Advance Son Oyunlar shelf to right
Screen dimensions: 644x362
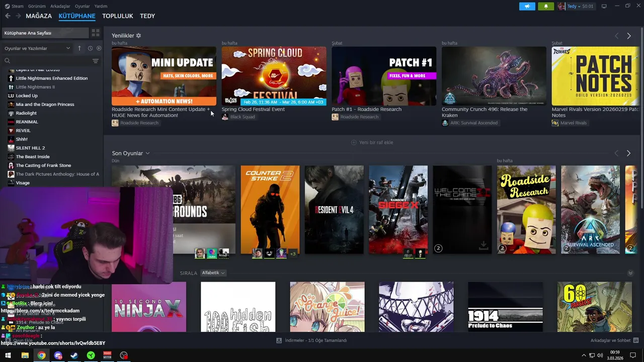pyautogui.click(x=628, y=153)
